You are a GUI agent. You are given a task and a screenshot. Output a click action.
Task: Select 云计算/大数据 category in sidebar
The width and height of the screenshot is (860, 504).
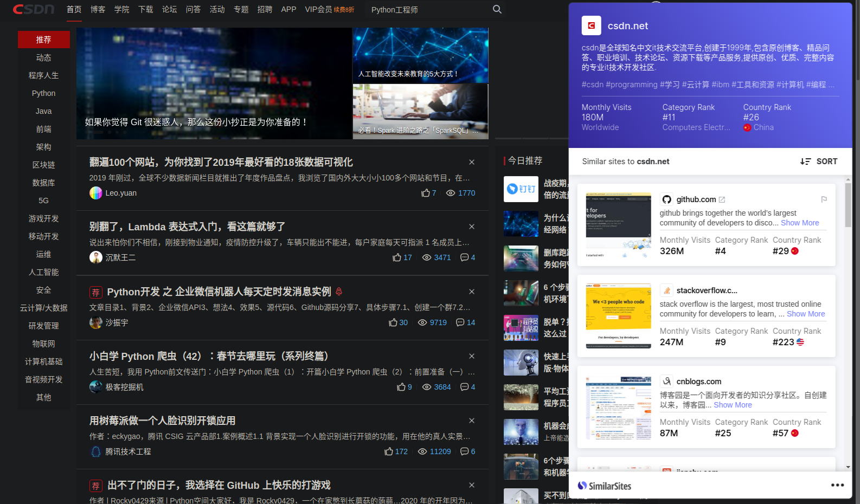pyautogui.click(x=44, y=308)
